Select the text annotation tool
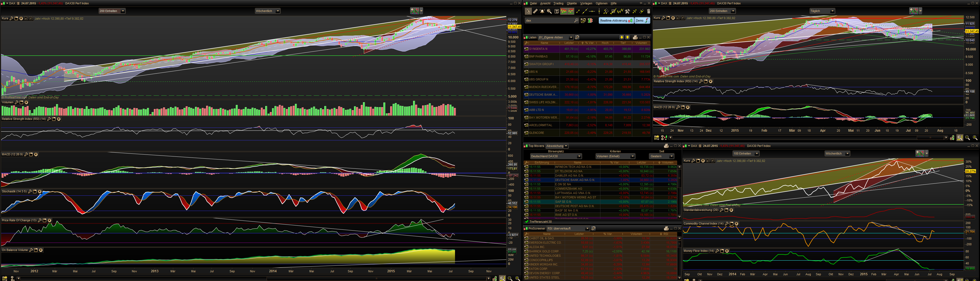 coord(557,11)
